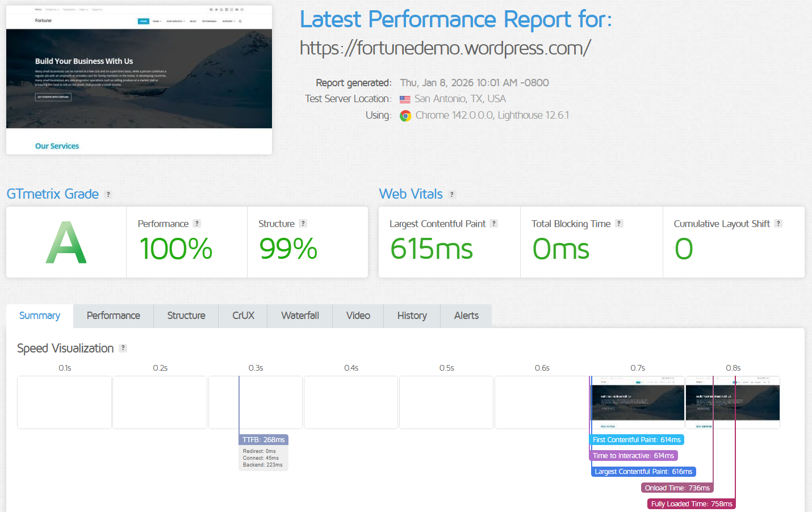Click the 0.4s empty filmstrip frame
Viewport: 812px width, 512px height.
[351, 402]
